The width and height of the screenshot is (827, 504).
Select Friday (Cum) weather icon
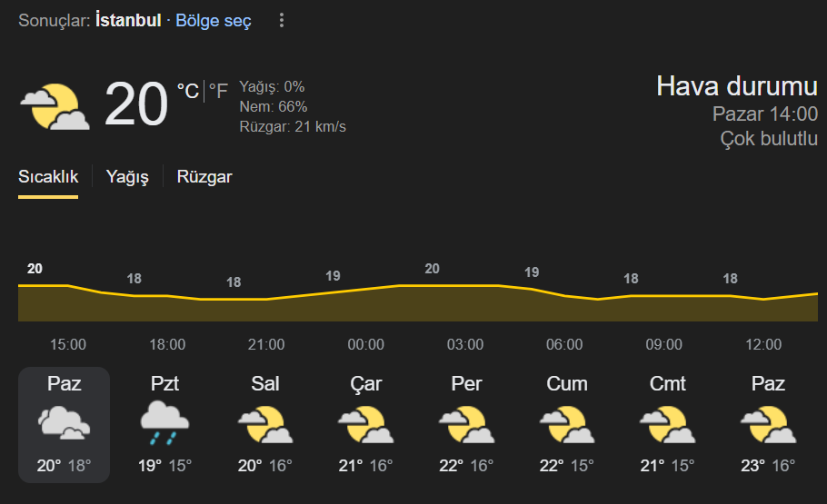567,424
